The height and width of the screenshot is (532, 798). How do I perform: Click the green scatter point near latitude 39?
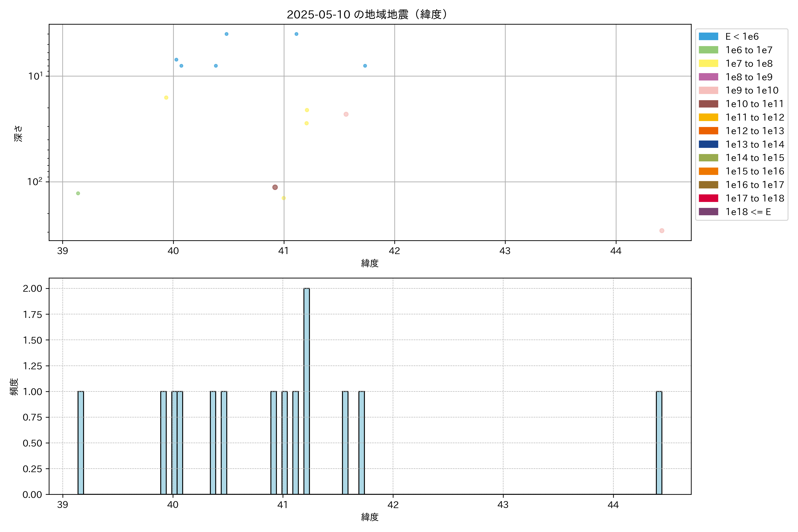(78, 193)
